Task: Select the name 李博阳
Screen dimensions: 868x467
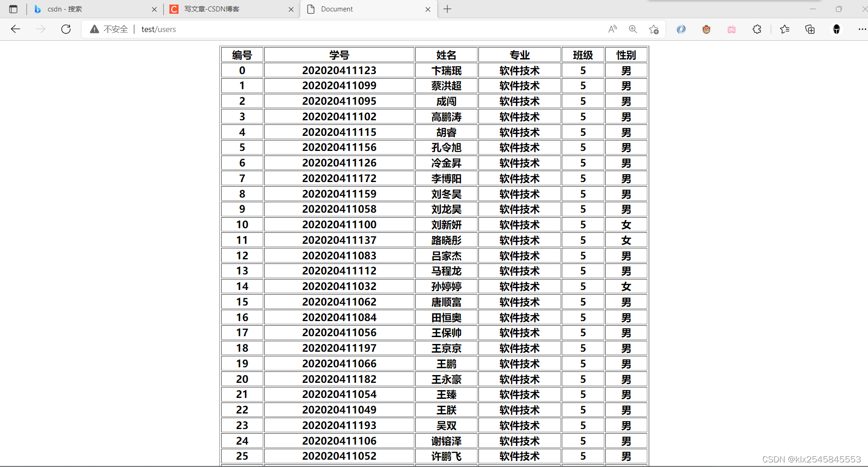Action: point(446,178)
